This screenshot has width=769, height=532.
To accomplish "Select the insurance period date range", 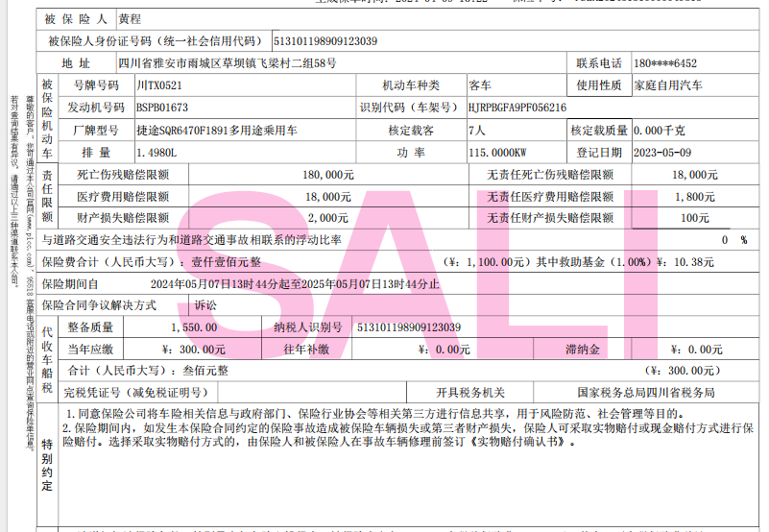I will pyautogui.click(x=295, y=283).
